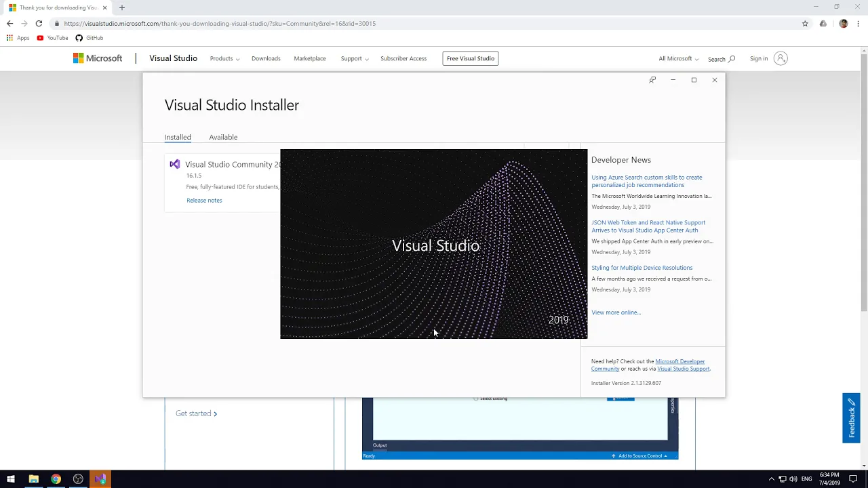This screenshot has height=488, width=868.
Task: Open Visual Studio Support link
Action: [x=684, y=369]
